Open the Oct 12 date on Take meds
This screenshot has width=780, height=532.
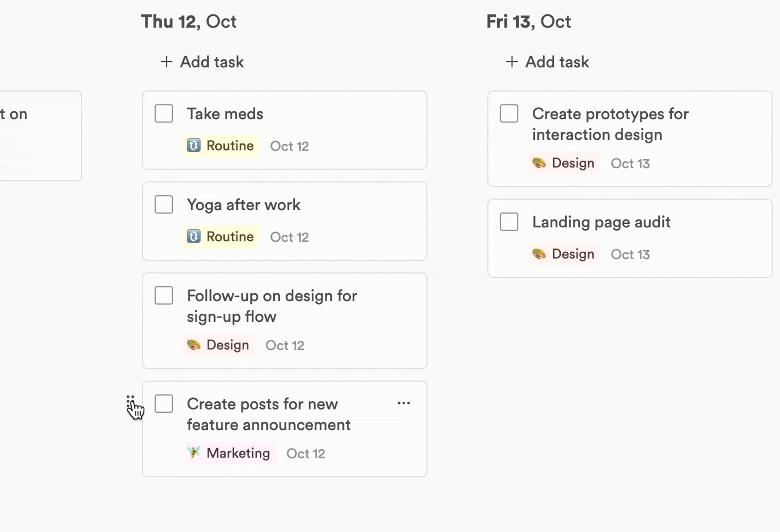[289, 146]
